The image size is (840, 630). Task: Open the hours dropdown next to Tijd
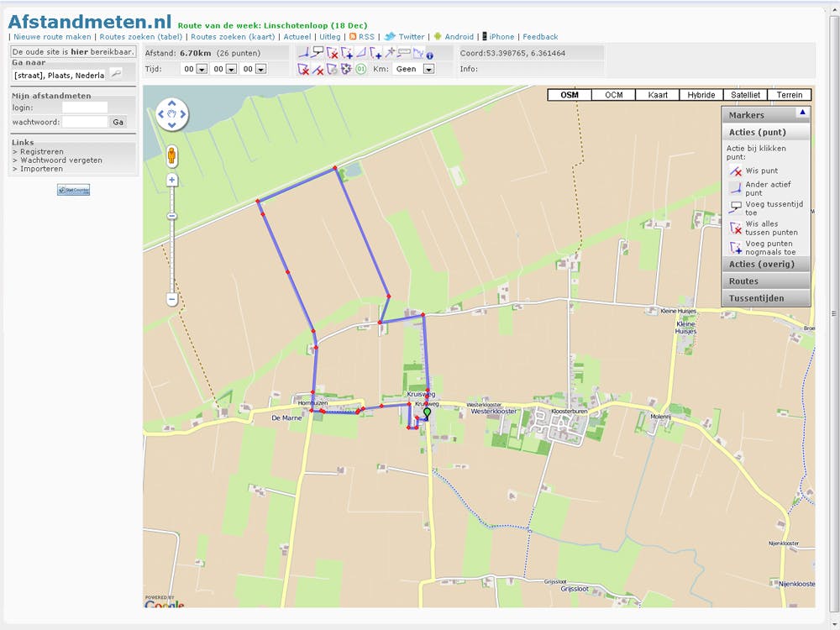[202, 69]
